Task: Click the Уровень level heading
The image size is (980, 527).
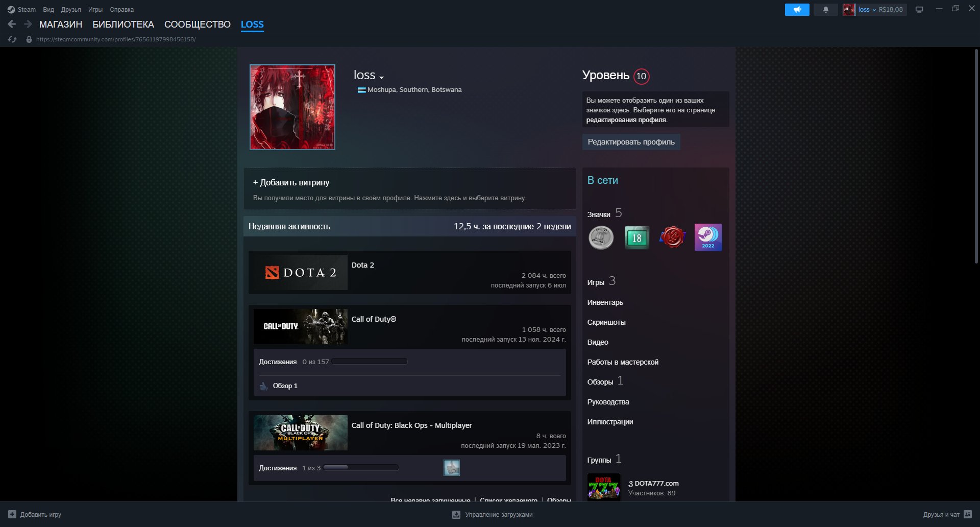Action: point(606,76)
